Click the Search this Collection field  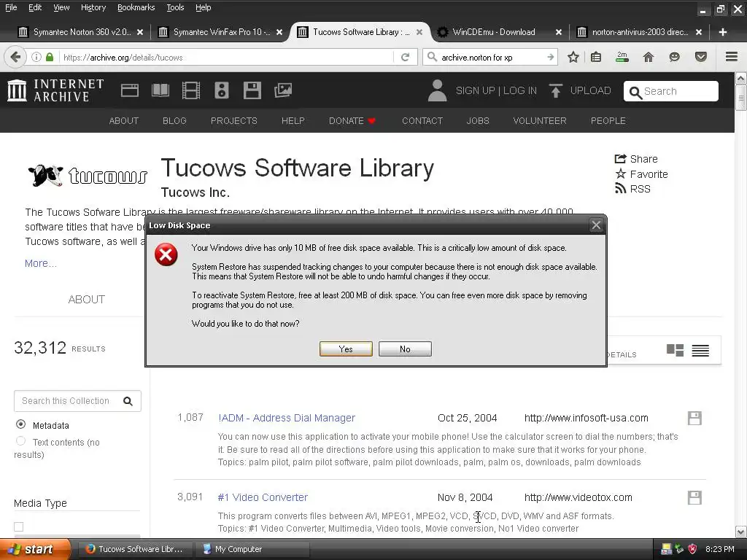tap(77, 401)
